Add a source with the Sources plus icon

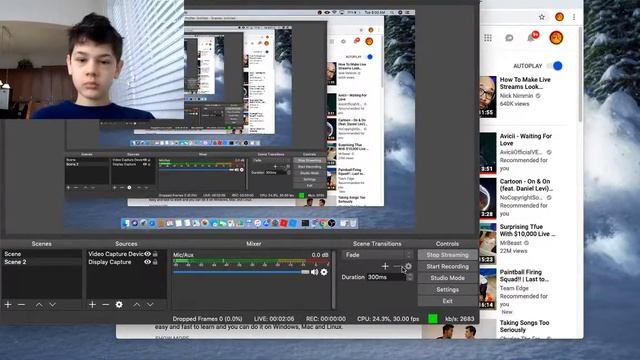[x=92, y=304]
